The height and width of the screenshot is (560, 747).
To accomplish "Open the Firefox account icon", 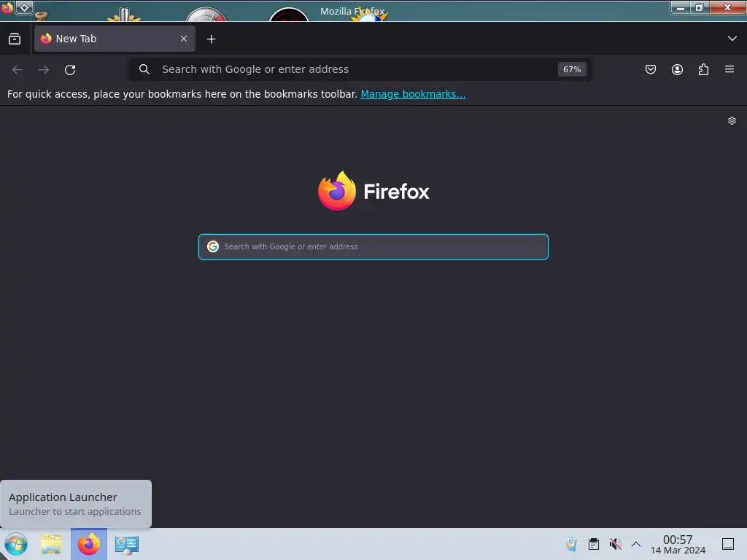I will [677, 69].
